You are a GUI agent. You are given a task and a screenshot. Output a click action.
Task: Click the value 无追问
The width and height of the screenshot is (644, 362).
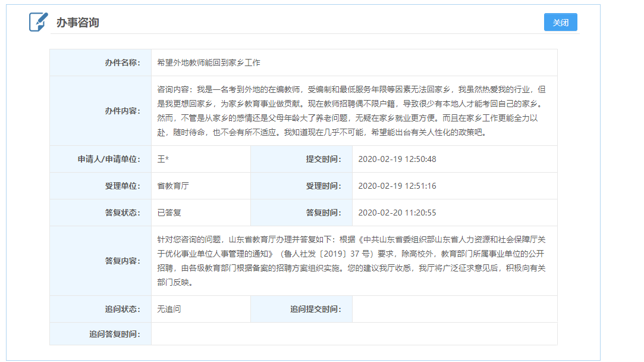coord(169,309)
